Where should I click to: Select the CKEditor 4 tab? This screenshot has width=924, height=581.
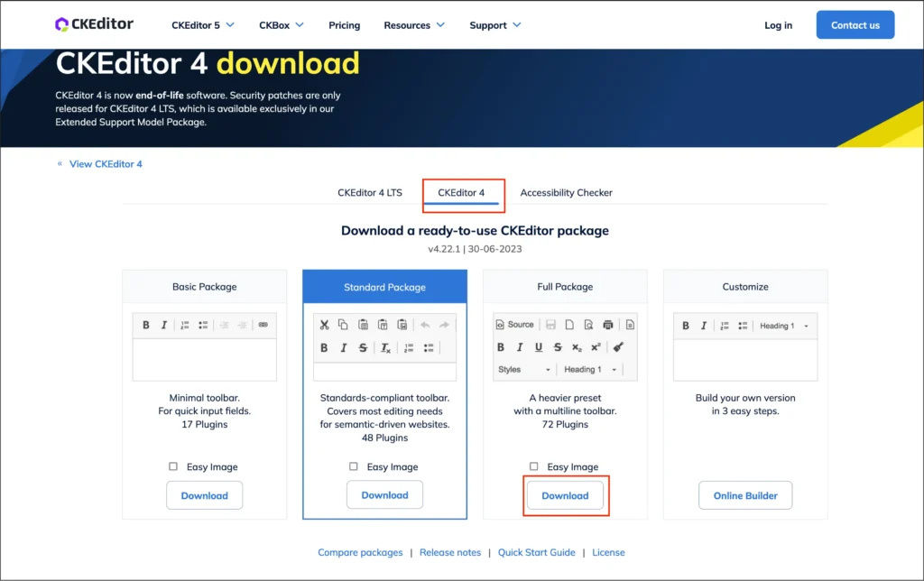pyautogui.click(x=461, y=193)
